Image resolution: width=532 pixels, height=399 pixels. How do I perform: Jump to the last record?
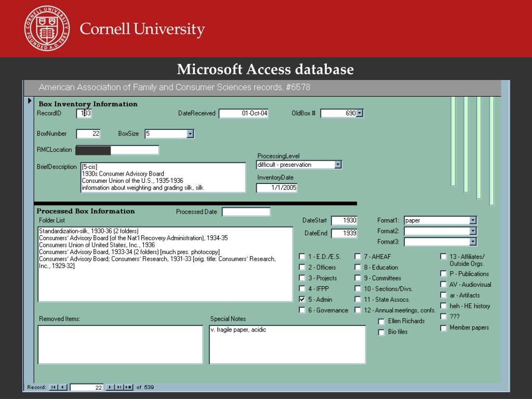pyautogui.click(x=119, y=387)
